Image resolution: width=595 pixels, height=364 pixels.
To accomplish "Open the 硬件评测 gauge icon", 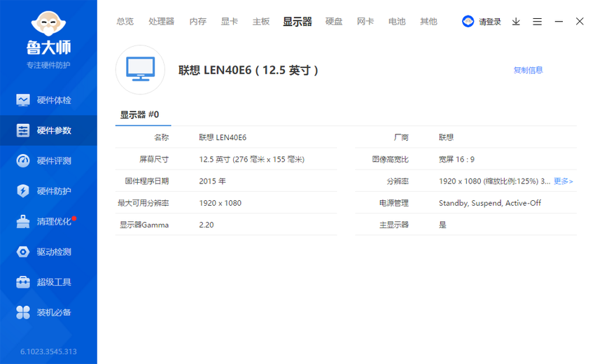I will point(23,160).
